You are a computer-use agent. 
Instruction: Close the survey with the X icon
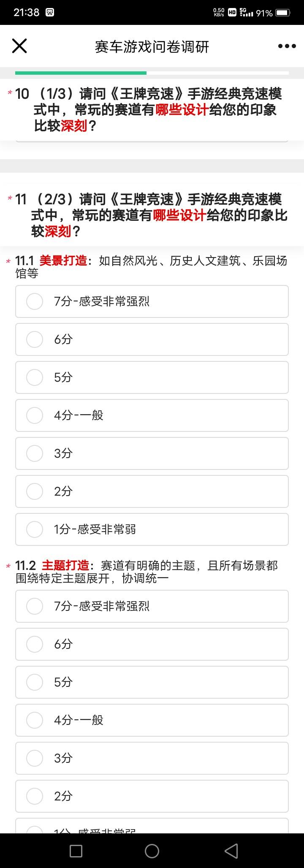pyautogui.click(x=19, y=46)
